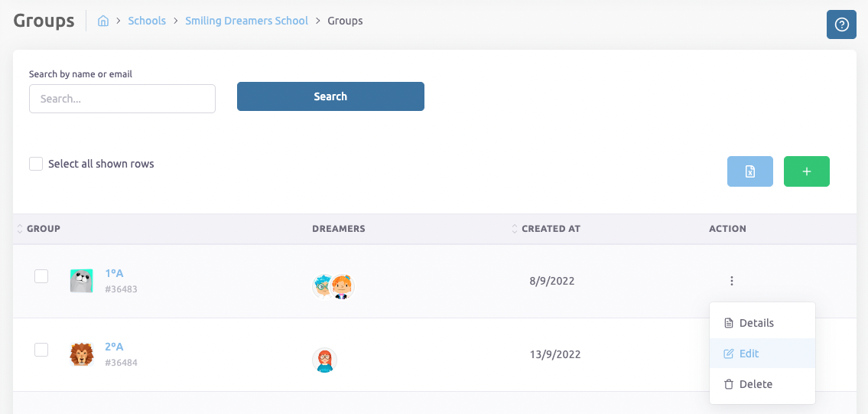Click the red-haired dreamer avatar in 2ºA
The width and height of the screenshot is (868, 414).
point(324,360)
